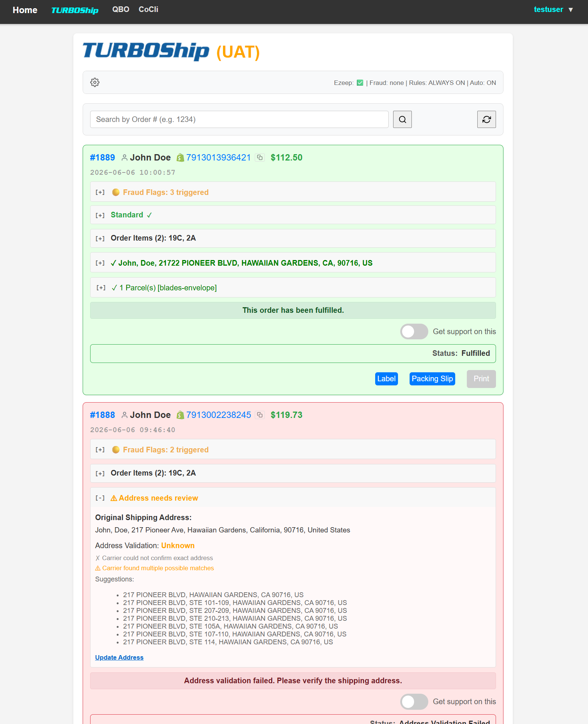
Task: Click the Ezeep green check indicator
Action: pos(360,83)
